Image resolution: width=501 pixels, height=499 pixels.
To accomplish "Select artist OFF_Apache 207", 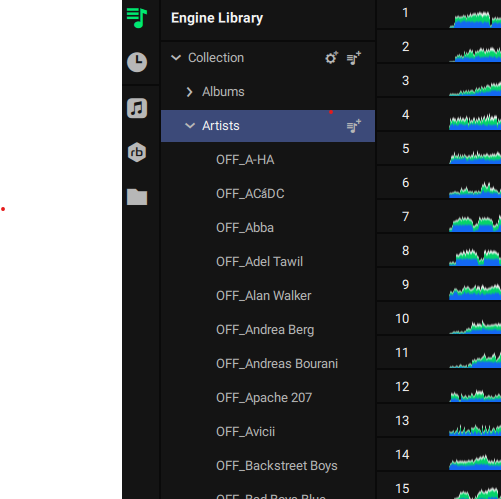I will 264,398.
